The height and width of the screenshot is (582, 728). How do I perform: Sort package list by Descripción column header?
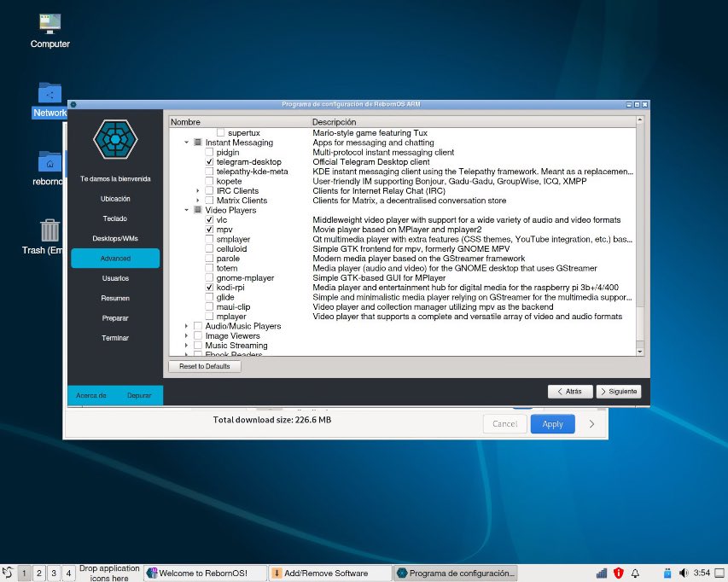(473, 122)
